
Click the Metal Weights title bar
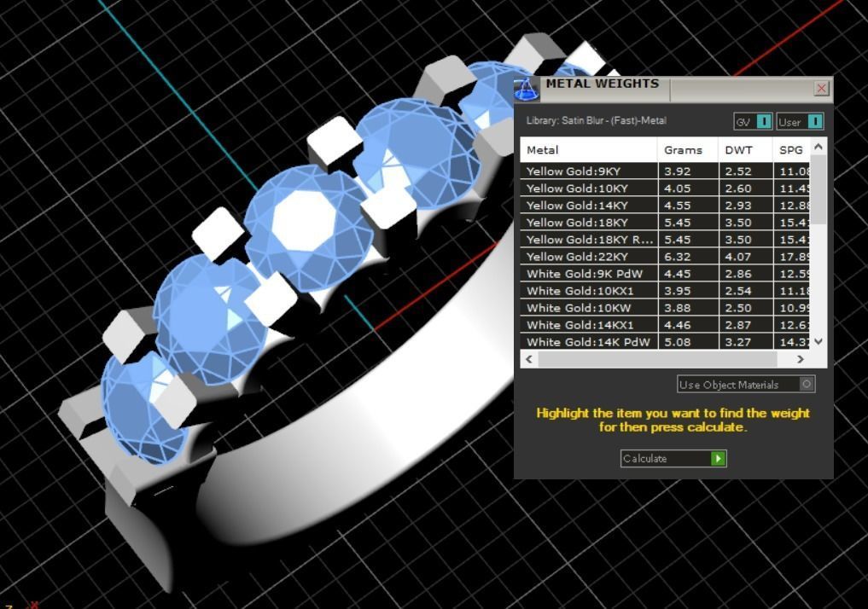(x=675, y=90)
